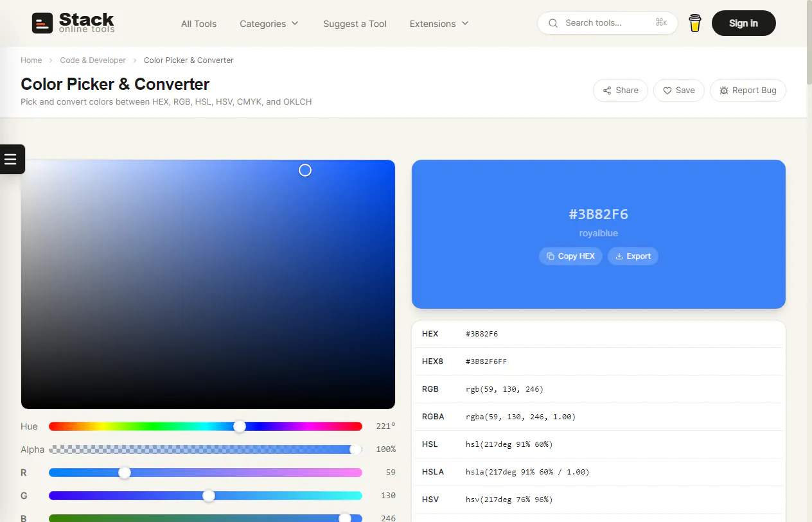Click the HEX value #3B82F6 row

pyautogui.click(x=599, y=334)
